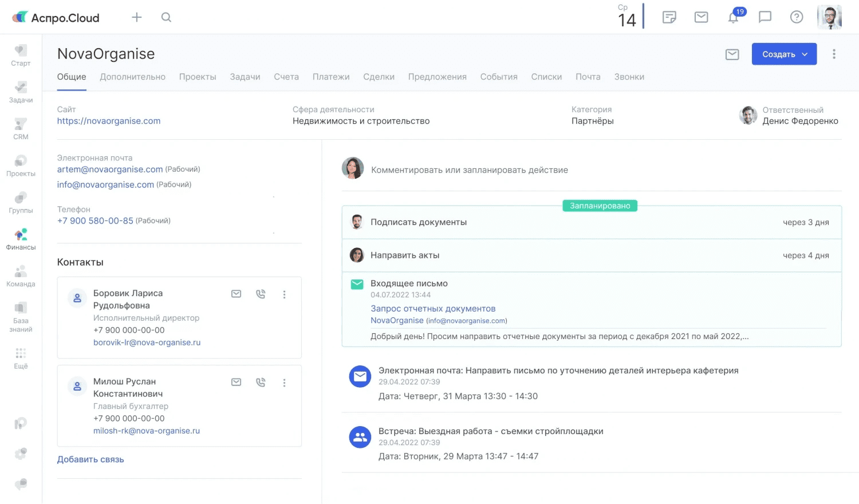Switch to the Платежи tab
Viewport: 859px width, 504px height.
331,77
